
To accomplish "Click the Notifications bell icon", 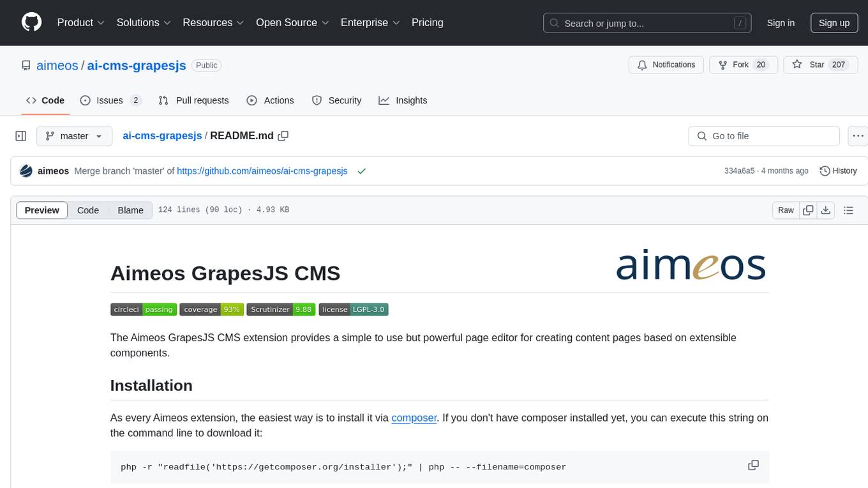I will click(x=642, y=65).
